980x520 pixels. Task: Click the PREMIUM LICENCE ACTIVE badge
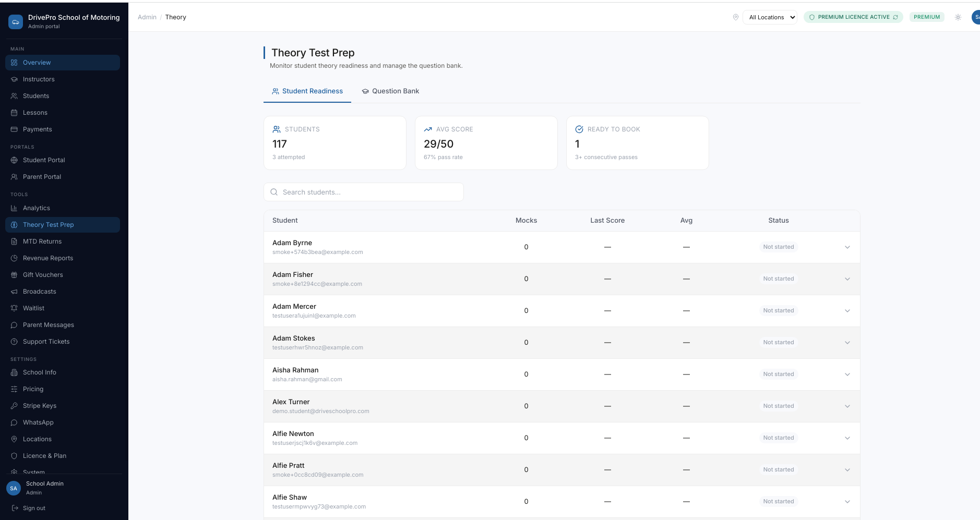pyautogui.click(x=853, y=17)
